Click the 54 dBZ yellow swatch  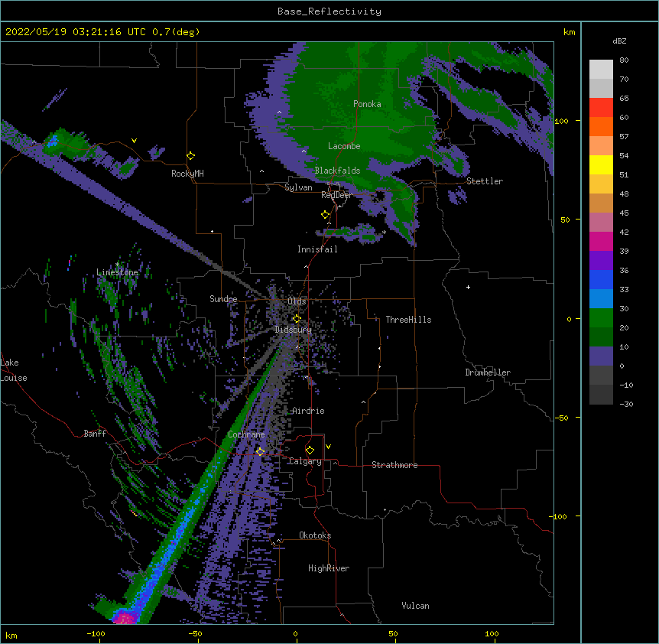[x=601, y=164]
